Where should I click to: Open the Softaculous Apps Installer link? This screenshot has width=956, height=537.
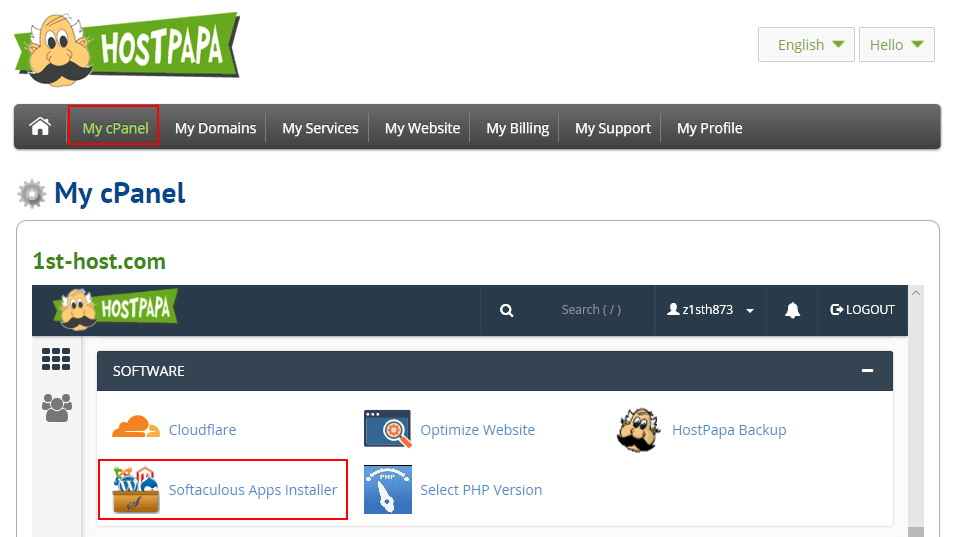[x=252, y=490]
